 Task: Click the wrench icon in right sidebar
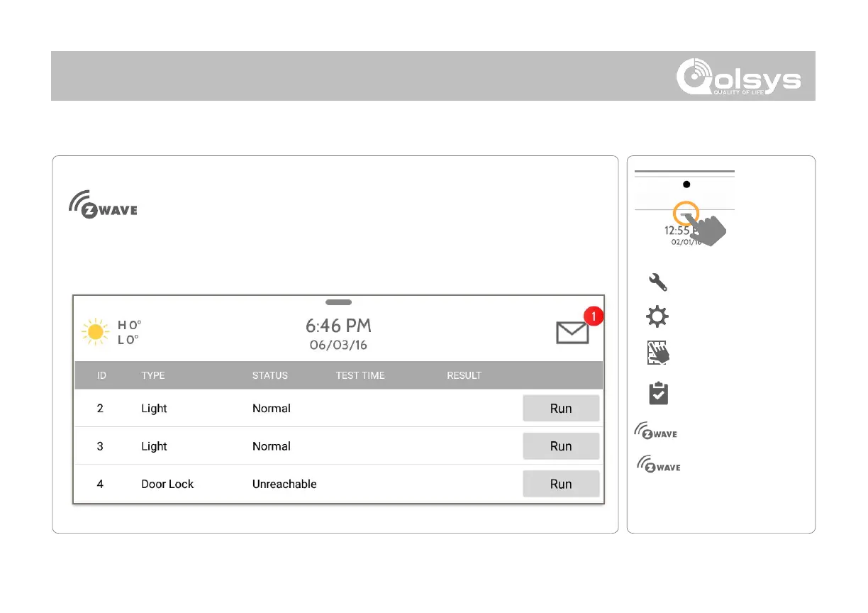point(657,282)
